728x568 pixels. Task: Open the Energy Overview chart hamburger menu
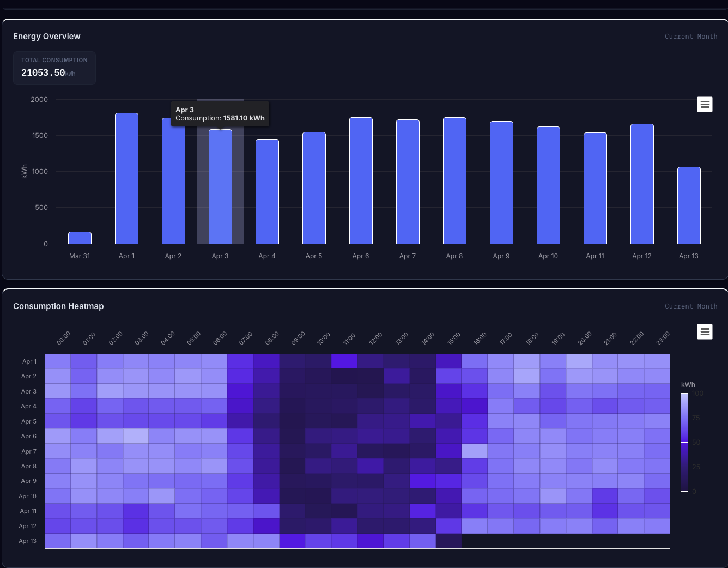point(705,104)
